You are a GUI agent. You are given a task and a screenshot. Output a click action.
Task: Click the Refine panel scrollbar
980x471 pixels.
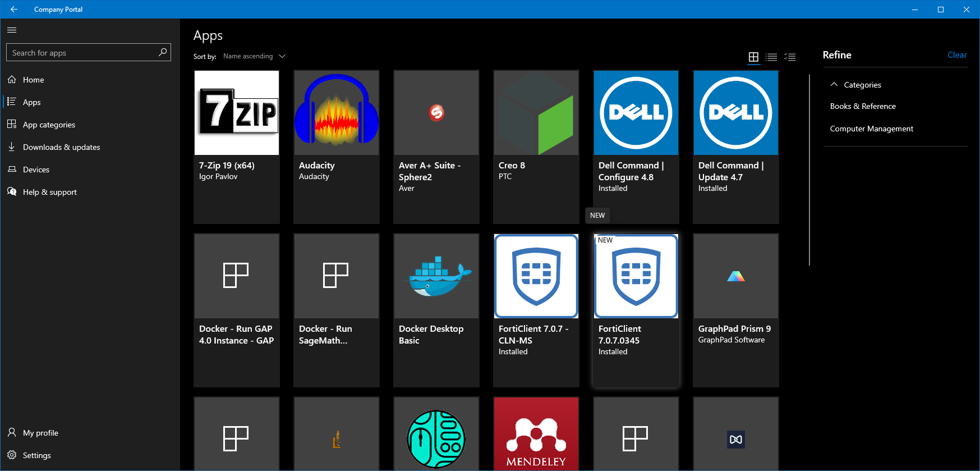coord(809,170)
